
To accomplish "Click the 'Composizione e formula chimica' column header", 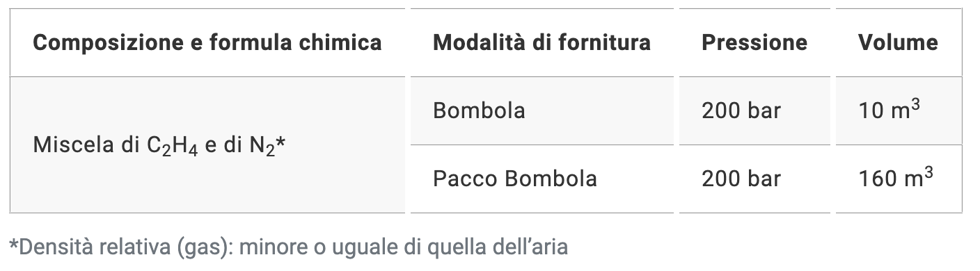I will tap(207, 42).
